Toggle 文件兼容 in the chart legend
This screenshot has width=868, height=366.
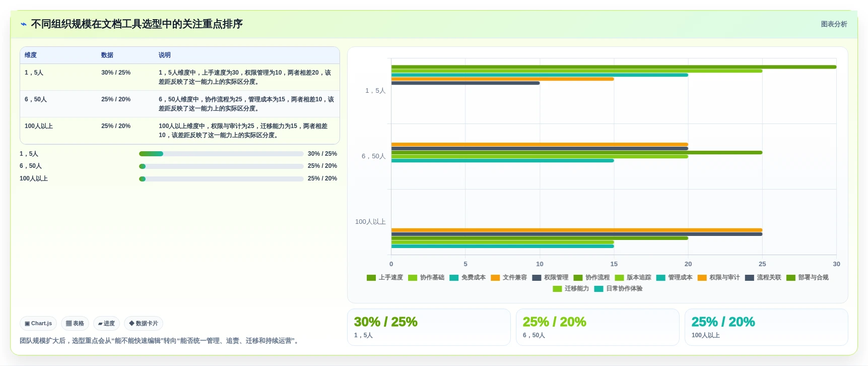tap(509, 278)
